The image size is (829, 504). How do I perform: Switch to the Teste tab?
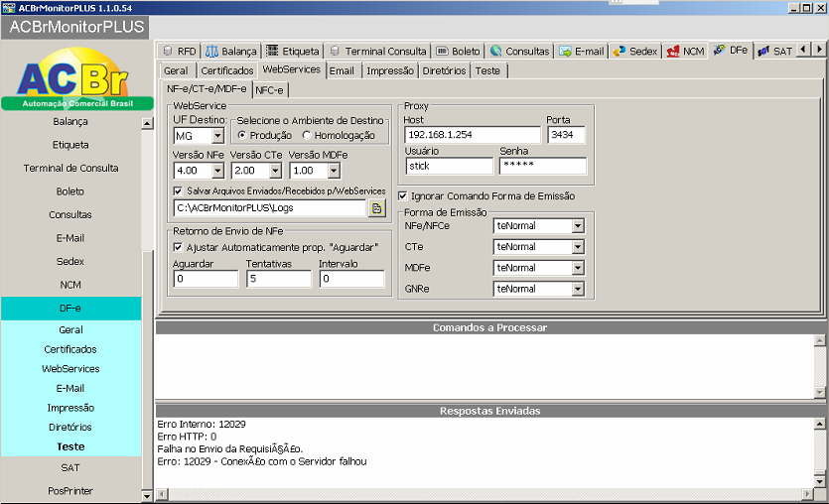tap(487, 70)
